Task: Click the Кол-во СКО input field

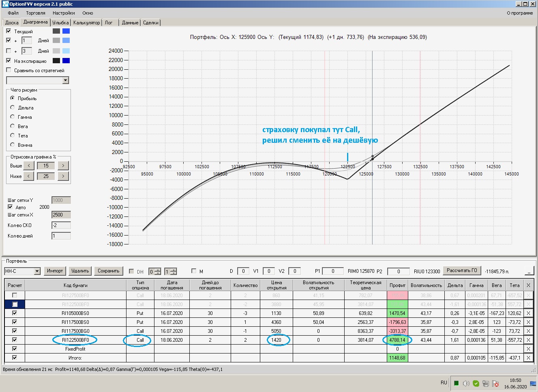Action: pos(61,225)
